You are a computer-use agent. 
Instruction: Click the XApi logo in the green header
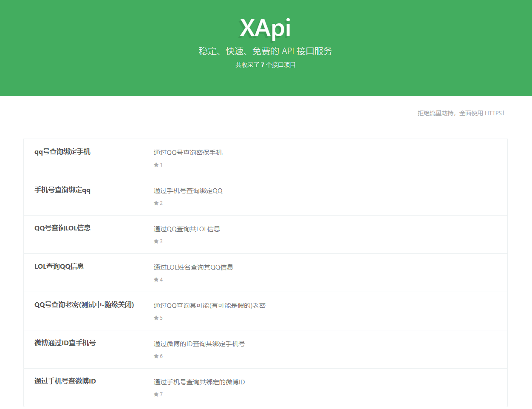[x=266, y=28]
